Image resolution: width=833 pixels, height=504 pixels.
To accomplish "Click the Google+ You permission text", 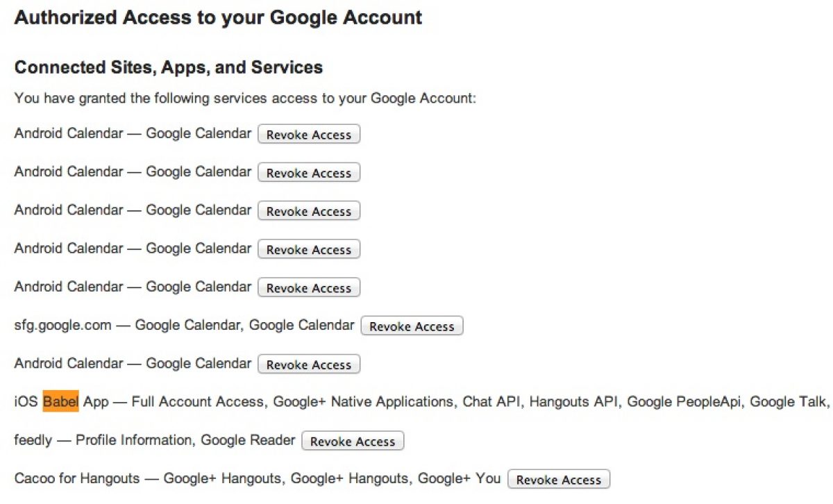I will click(459, 478).
